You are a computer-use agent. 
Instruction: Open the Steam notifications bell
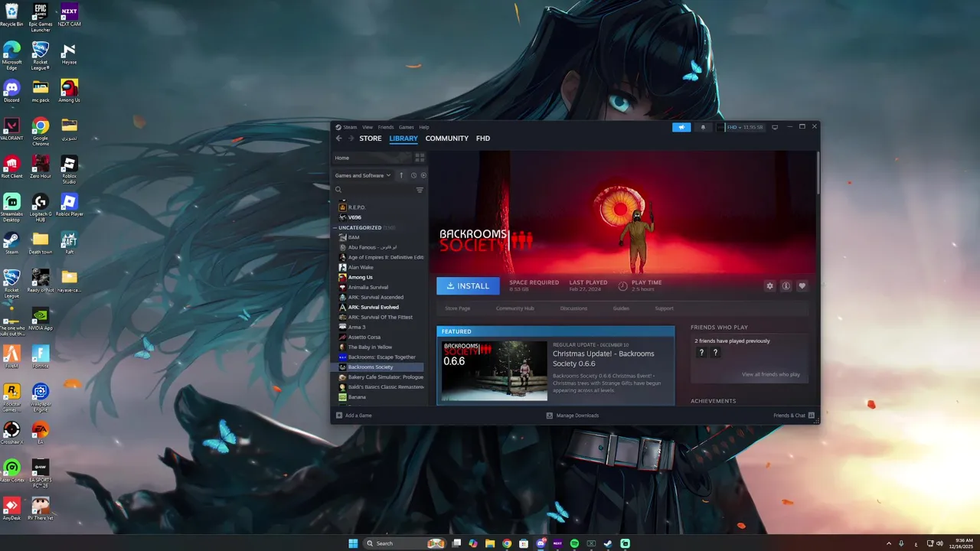[x=703, y=127]
